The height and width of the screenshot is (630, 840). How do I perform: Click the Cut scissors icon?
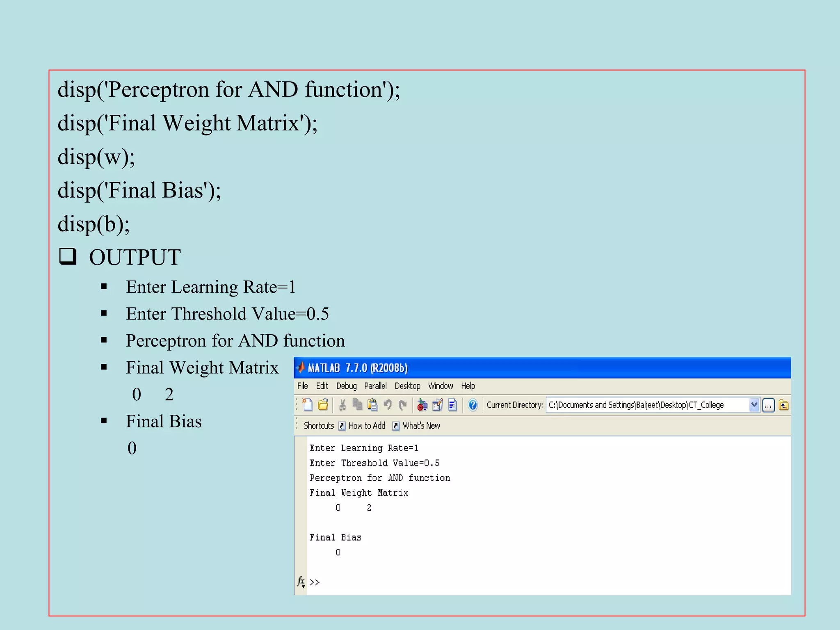[x=342, y=405]
